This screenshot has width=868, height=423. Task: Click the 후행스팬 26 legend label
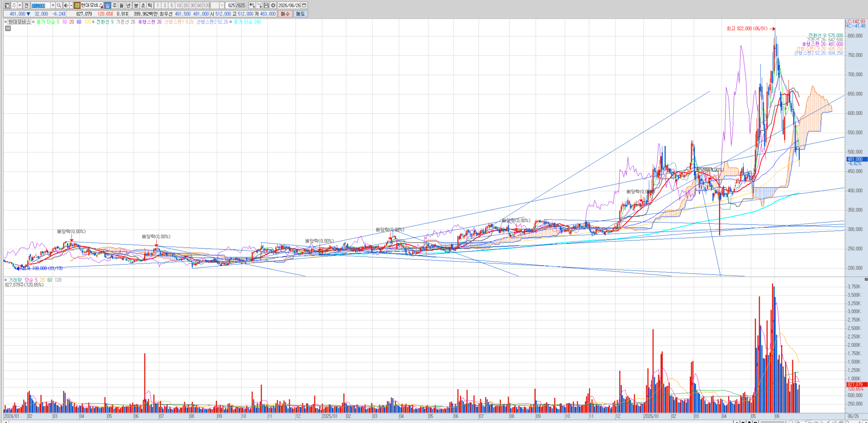[150, 22]
